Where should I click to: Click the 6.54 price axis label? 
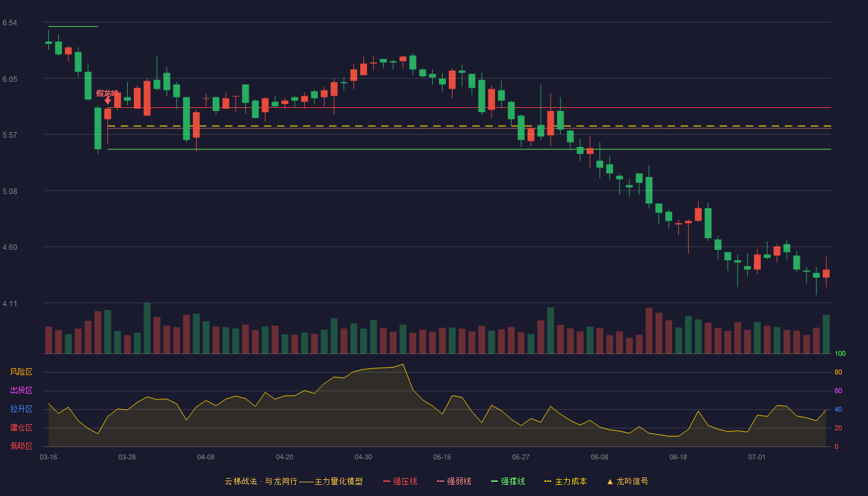pyautogui.click(x=9, y=23)
